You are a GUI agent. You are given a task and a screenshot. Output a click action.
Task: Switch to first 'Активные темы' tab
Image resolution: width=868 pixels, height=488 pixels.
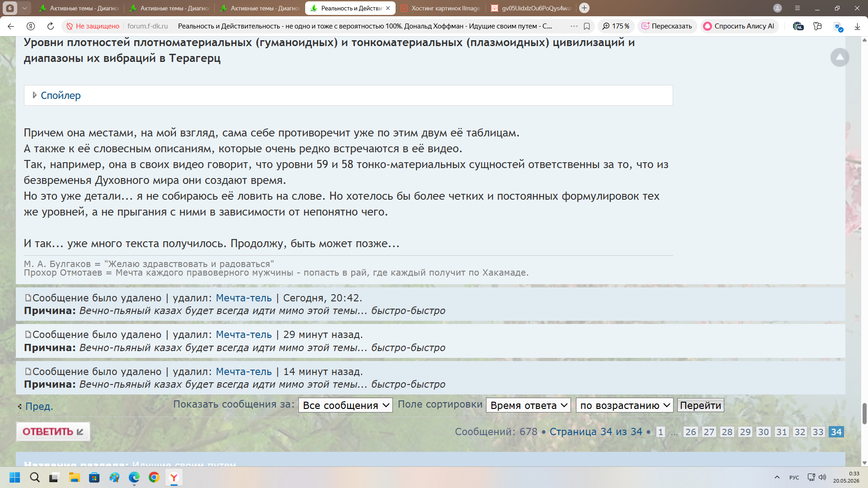coord(79,8)
